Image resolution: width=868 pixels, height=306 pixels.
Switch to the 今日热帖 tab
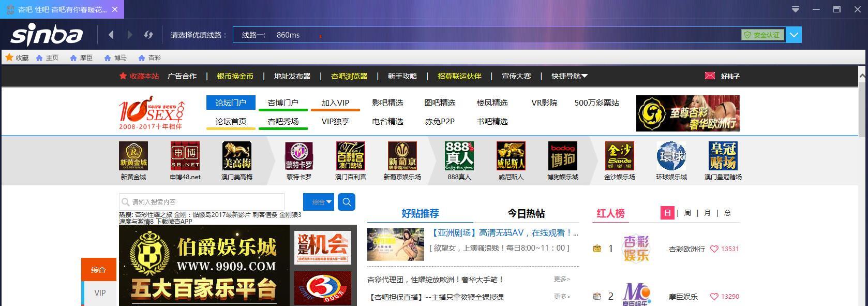pyautogui.click(x=526, y=213)
